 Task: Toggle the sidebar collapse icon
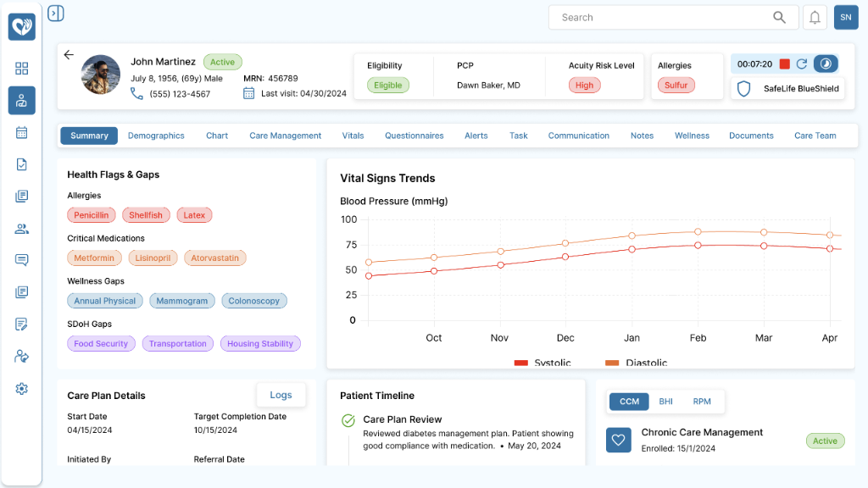click(x=56, y=14)
